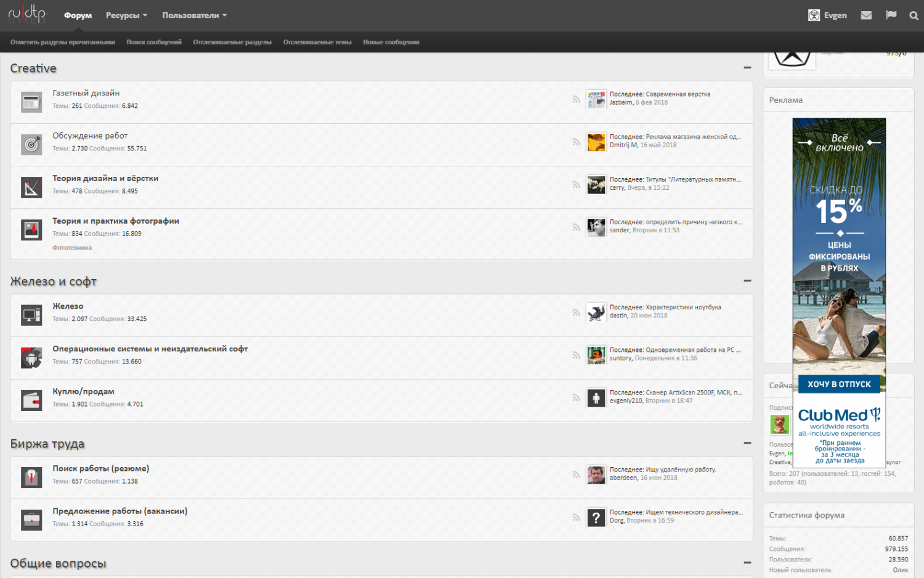Open the Теория и практика фотографии forum
The image size is (924, 578).
click(116, 221)
